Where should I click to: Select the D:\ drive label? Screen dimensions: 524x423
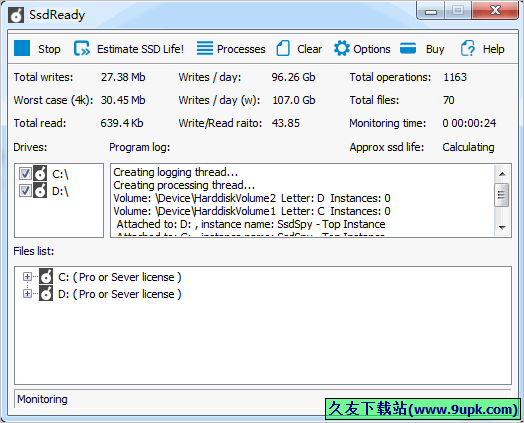[60, 191]
